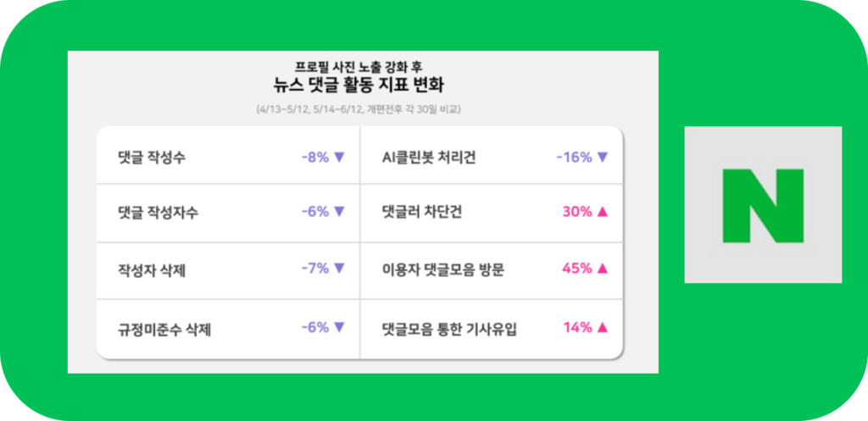Click the date range comparison note
Image resolution: width=868 pixels, height=421 pixels.
tap(359, 109)
